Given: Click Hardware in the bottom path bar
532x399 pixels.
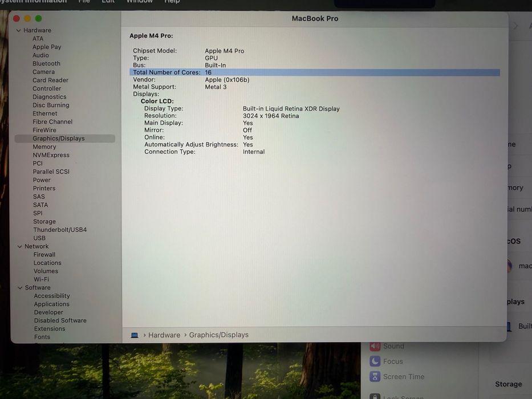Looking at the screenshot, I should pos(164,335).
